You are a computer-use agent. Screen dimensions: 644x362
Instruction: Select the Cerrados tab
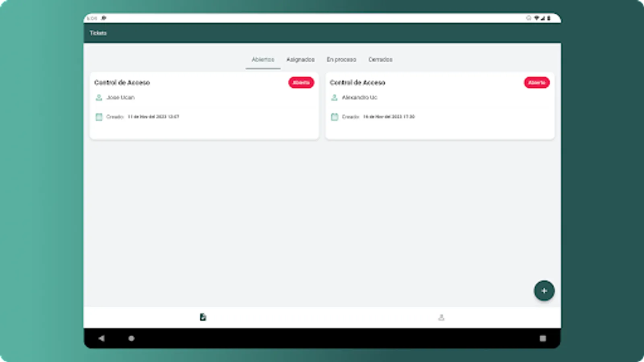(380, 59)
